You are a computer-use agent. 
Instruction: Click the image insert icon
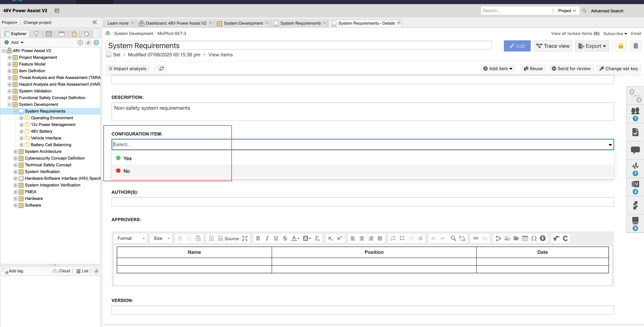(507, 238)
